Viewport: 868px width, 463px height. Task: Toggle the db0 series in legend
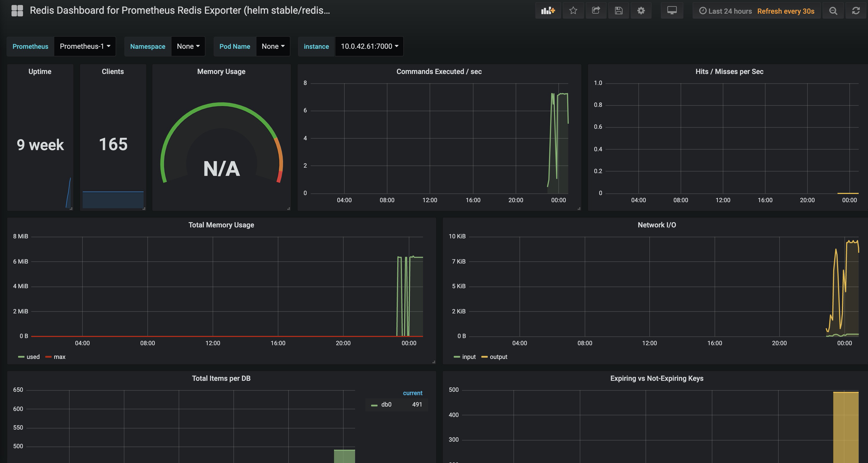point(386,404)
